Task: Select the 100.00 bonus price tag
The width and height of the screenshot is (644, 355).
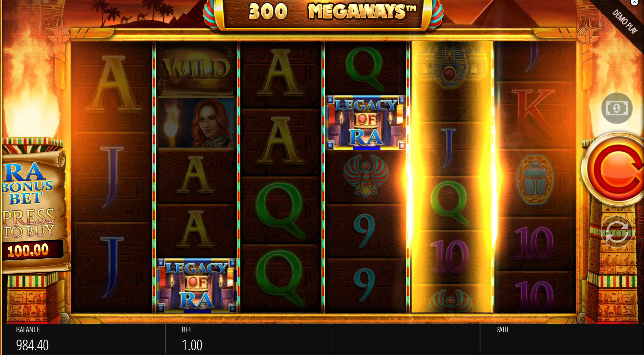Action: click(32, 250)
